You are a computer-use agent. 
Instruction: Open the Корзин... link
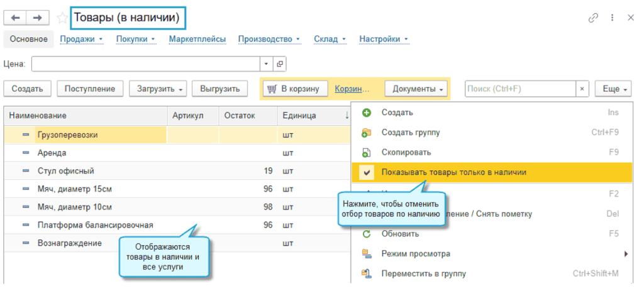pos(352,89)
